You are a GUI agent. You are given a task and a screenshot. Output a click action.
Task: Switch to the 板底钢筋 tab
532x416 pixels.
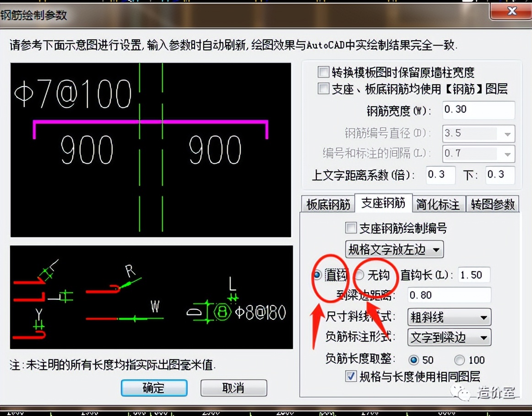pyautogui.click(x=328, y=204)
